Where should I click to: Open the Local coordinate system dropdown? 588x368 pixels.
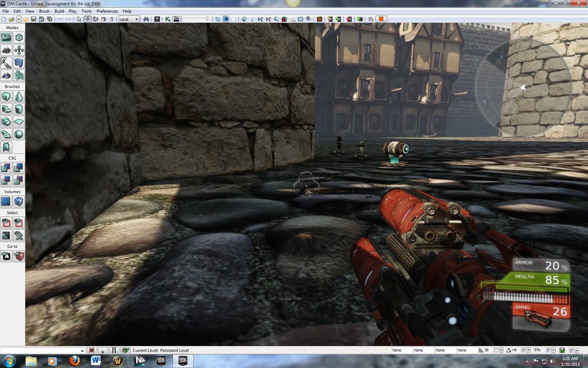[x=129, y=19]
